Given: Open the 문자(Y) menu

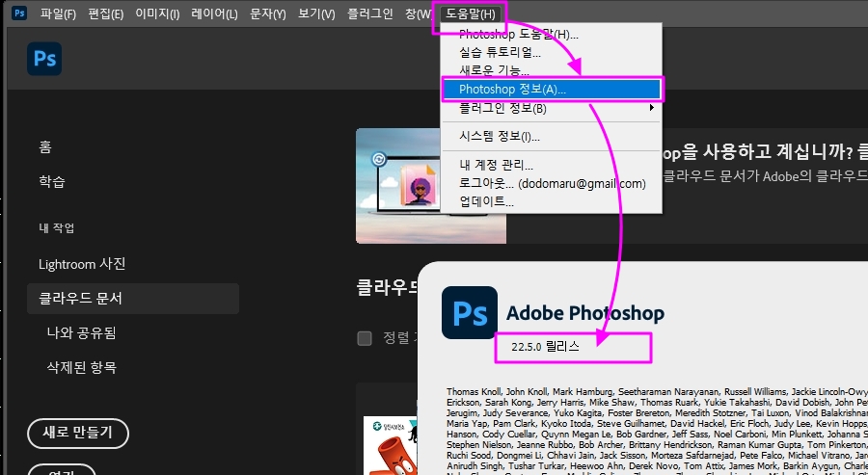Looking at the screenshot, I should coord(268,13).
